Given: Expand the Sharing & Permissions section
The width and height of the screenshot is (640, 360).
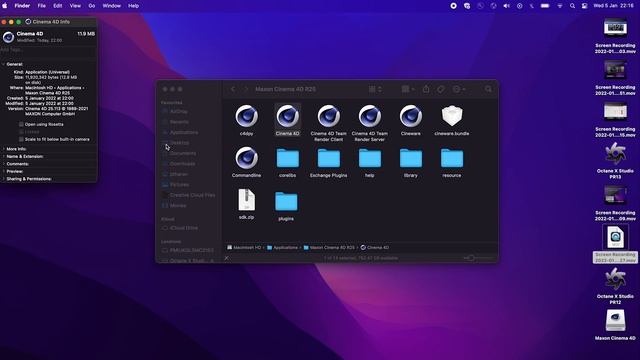Looking at the screenshot, I should pos(4,179).
